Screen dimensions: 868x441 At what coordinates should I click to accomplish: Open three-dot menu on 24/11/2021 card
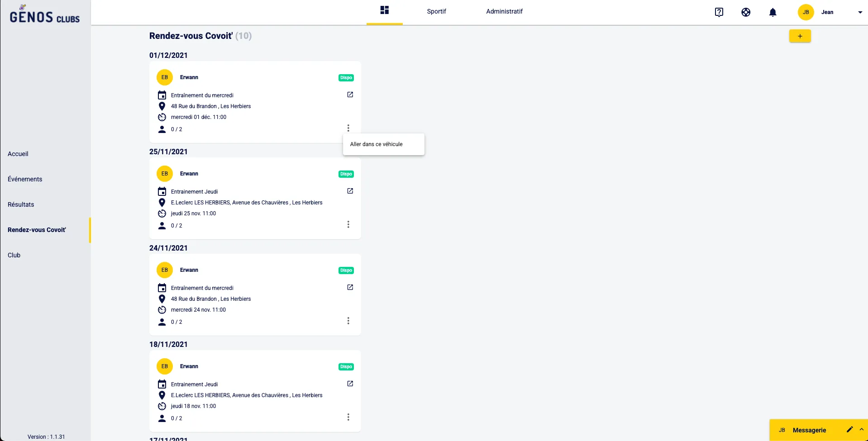coord(348,321)
